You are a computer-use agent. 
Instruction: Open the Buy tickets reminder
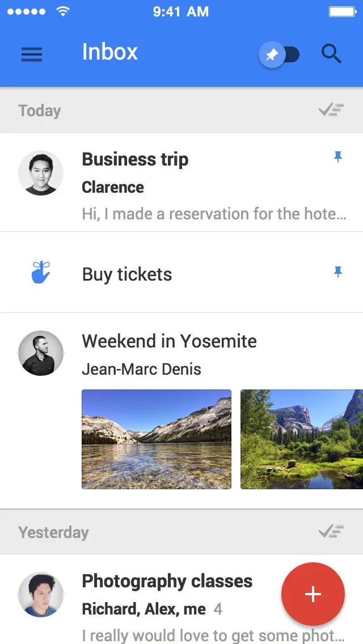[127, 274]
